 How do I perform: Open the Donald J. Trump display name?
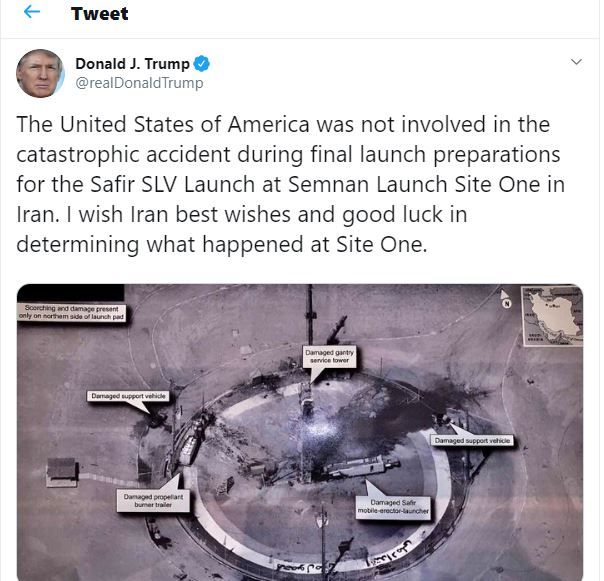[132, 64]
